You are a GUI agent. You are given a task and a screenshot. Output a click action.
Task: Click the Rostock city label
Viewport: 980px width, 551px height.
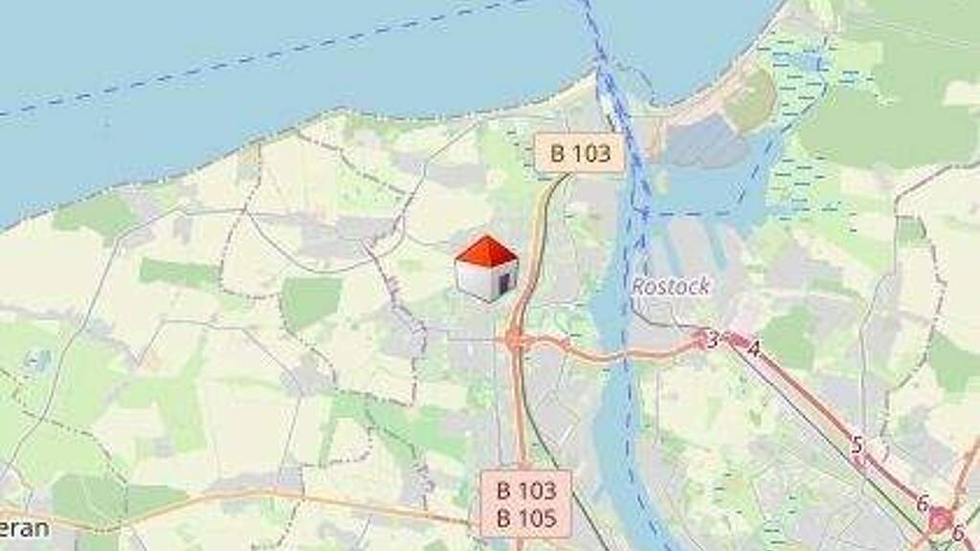[x=671, y=287]
